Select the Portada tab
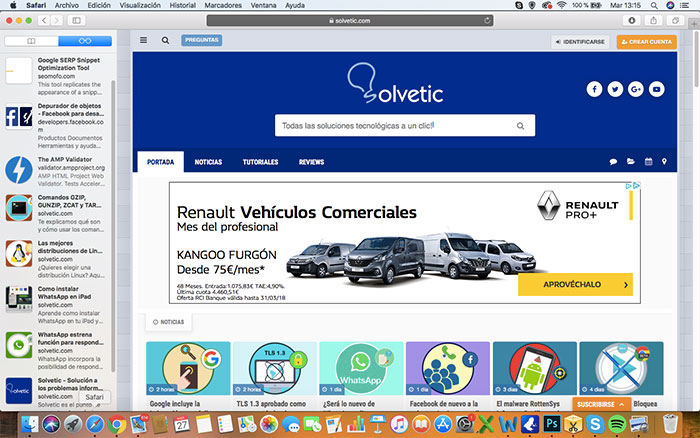Viewport: 700px width, 438px height. point(160,162)
